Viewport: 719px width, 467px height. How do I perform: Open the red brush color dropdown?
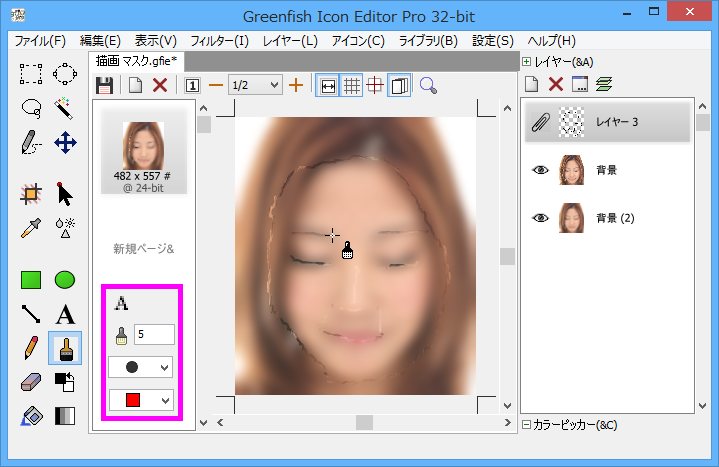click(x=140, y=401)
